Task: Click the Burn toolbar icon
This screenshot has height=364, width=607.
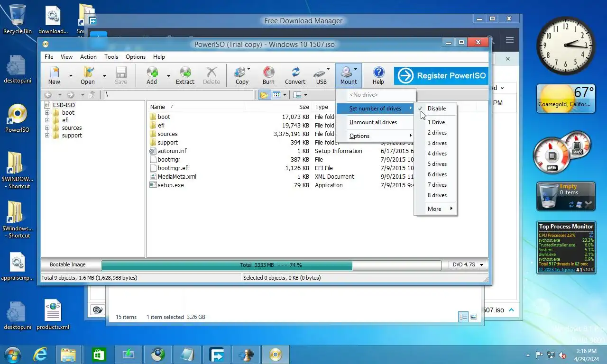Action: pyautogui.click(x=268, y=75)
